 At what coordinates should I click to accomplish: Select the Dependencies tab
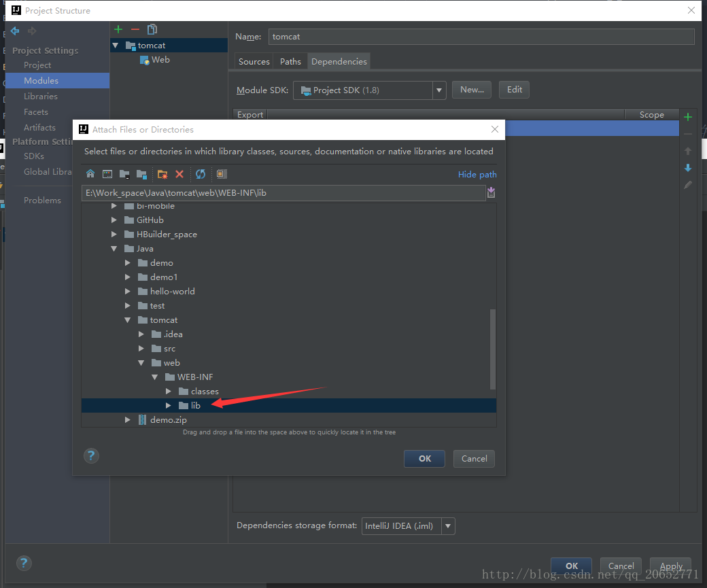(339, 61)
